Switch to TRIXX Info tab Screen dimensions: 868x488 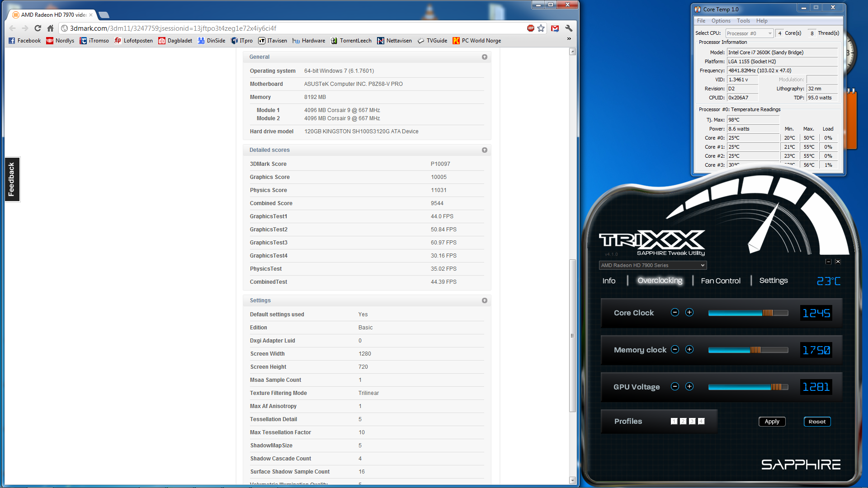(x=609, y=281)
